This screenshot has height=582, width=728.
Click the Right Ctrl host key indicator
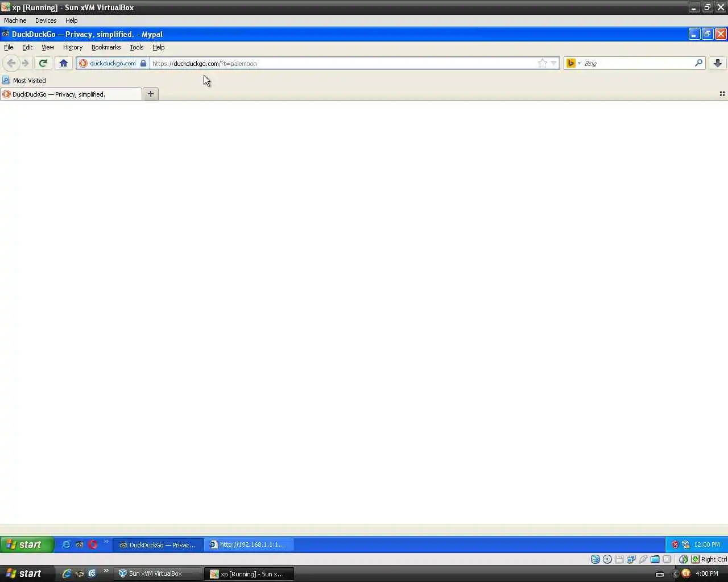[709, 559]
